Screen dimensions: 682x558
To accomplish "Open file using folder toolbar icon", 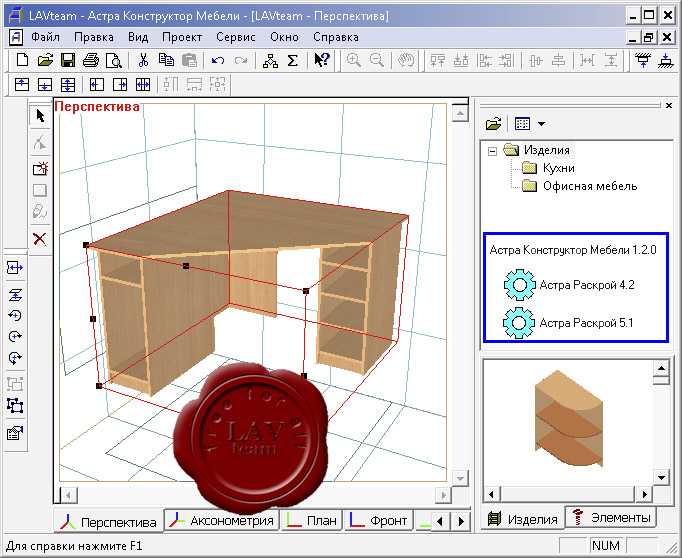I will click(x=45, y=60).
